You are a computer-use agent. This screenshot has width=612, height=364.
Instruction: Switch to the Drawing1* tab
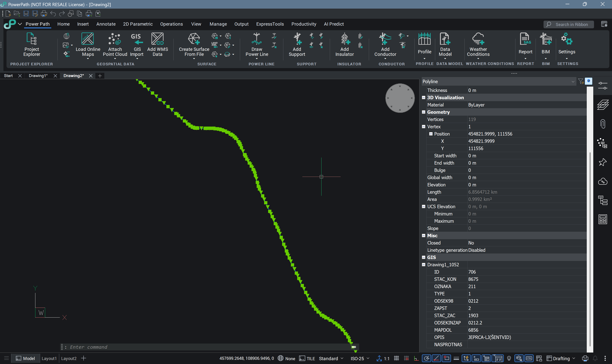click(38, 76)
